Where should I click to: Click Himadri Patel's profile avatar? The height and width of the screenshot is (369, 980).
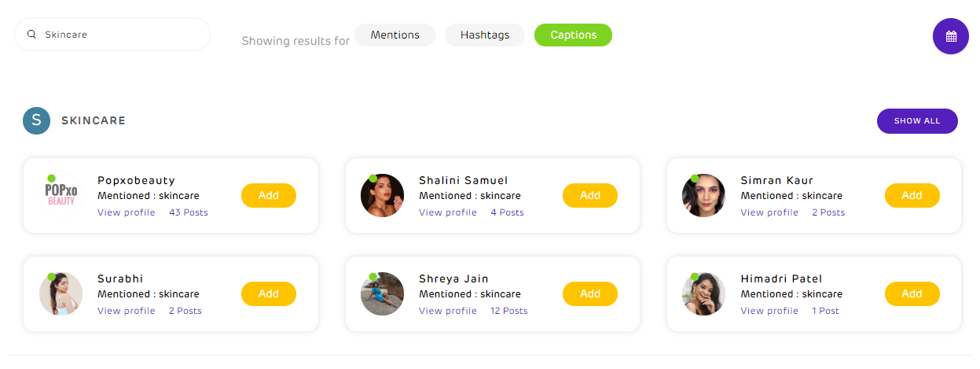(703, 293)
